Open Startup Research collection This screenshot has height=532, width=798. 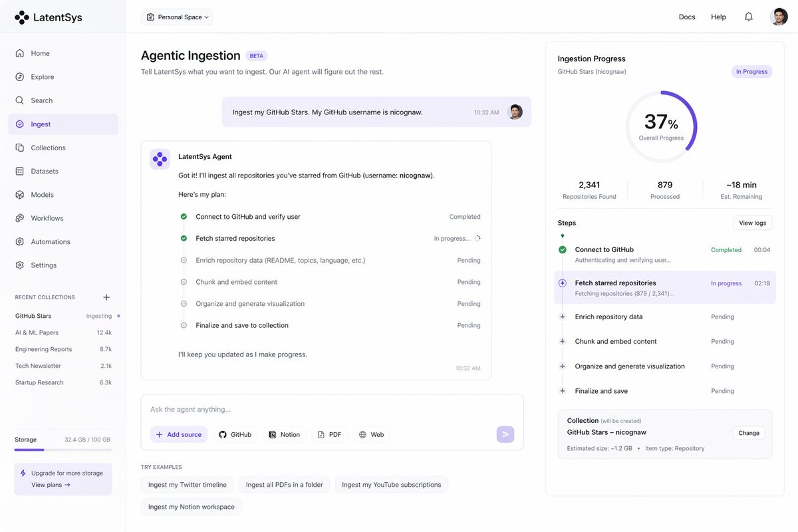tap(63, 382)
